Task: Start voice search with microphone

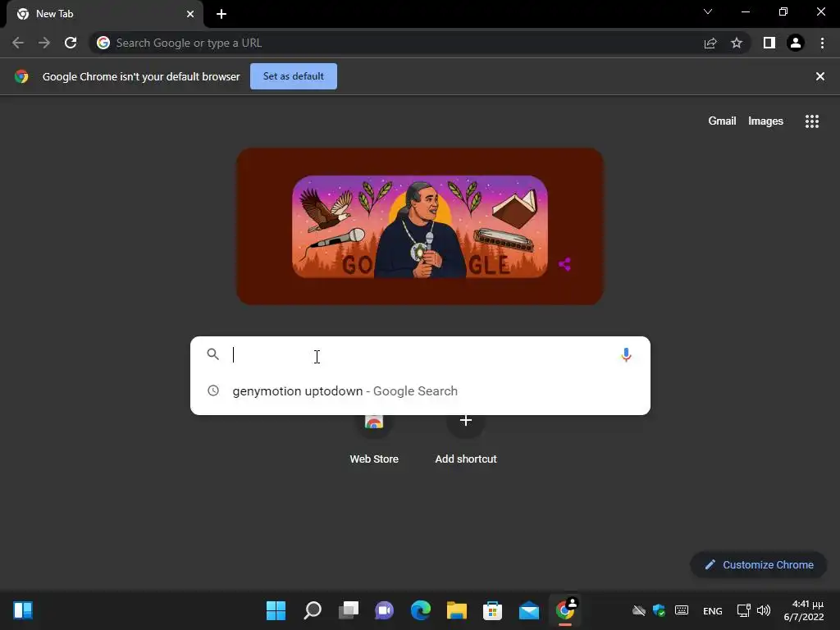Action: [x=626, y=354]
